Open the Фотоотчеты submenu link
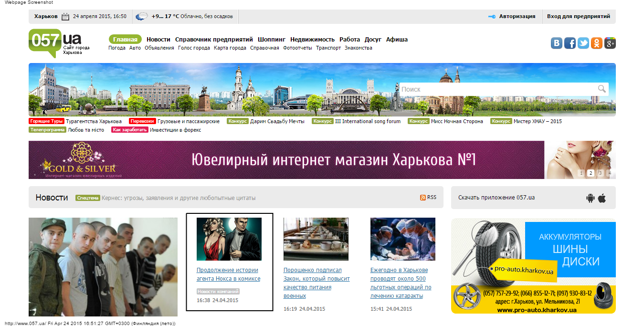Image resolution: width=644 pixels, height=326 pixels. [297, 48]
